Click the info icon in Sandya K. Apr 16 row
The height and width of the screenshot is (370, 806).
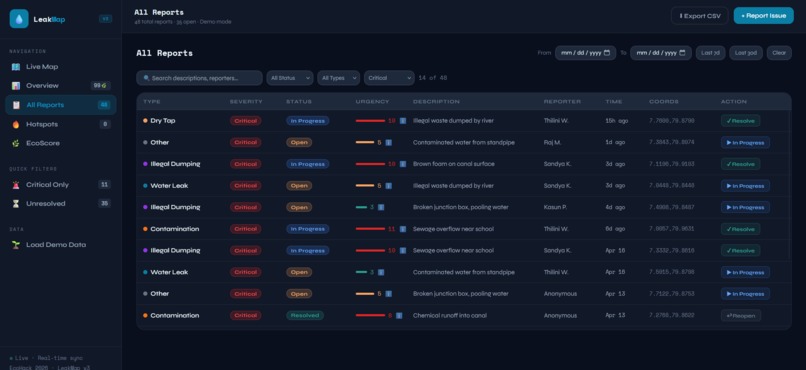[x=403, y=250]
